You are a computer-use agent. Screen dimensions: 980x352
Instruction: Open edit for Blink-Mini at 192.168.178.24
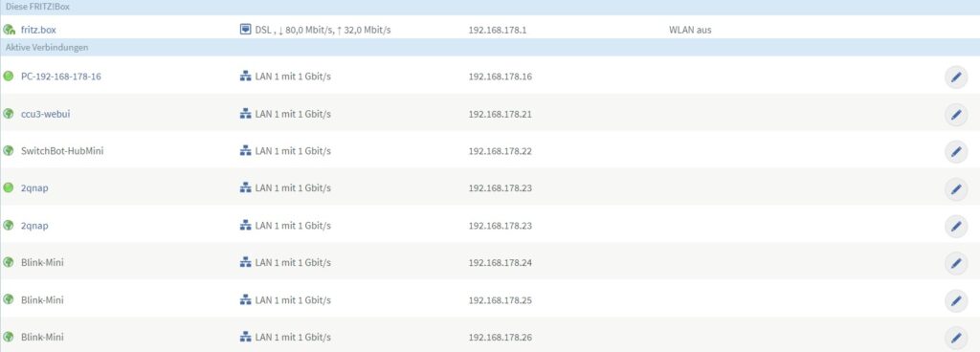click(x=956, y=263)
